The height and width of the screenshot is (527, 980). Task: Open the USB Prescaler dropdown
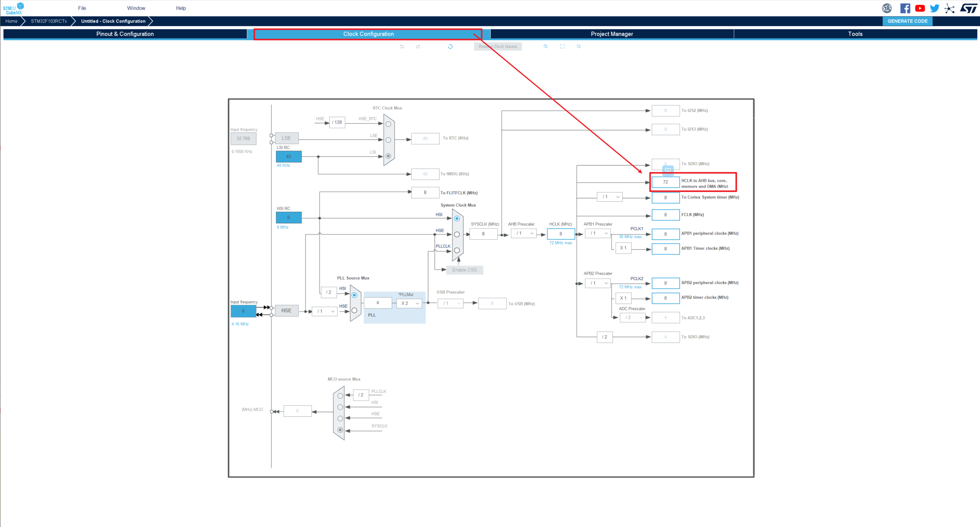pyautogui.click(x=451, y=303)
